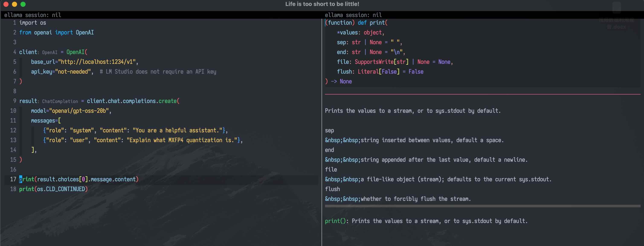
Task: Click the 'create' method call on line 9
Action: [167, 101]
